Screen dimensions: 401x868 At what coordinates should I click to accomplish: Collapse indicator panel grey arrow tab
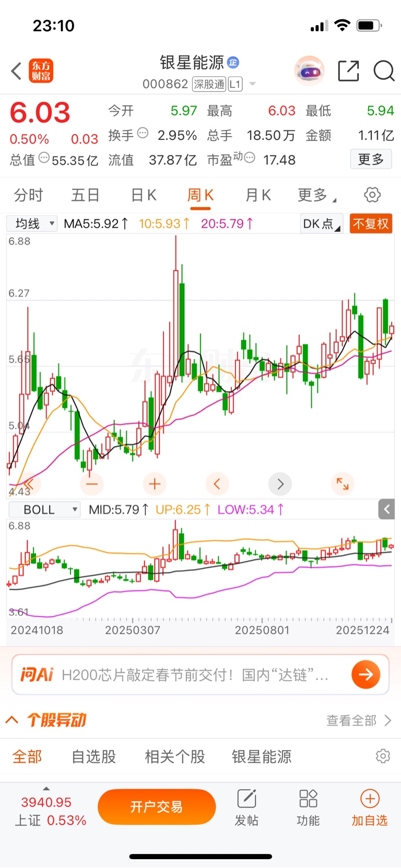pos(386,509)
